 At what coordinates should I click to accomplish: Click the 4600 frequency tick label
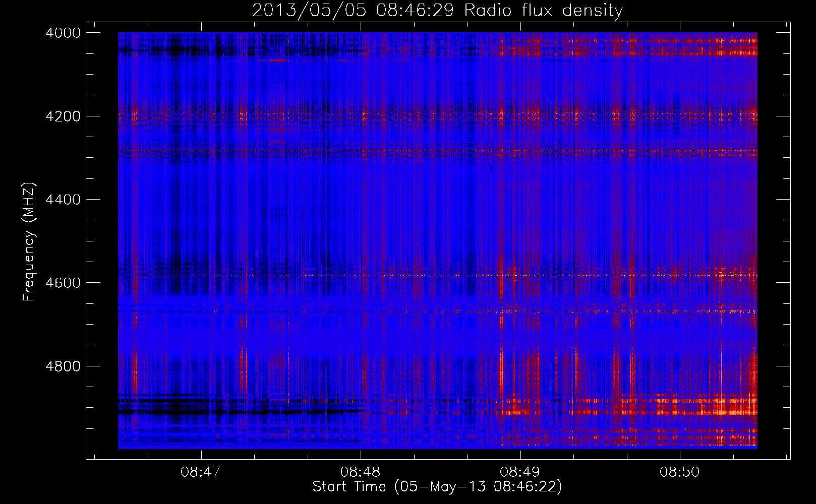coord(63,283)
